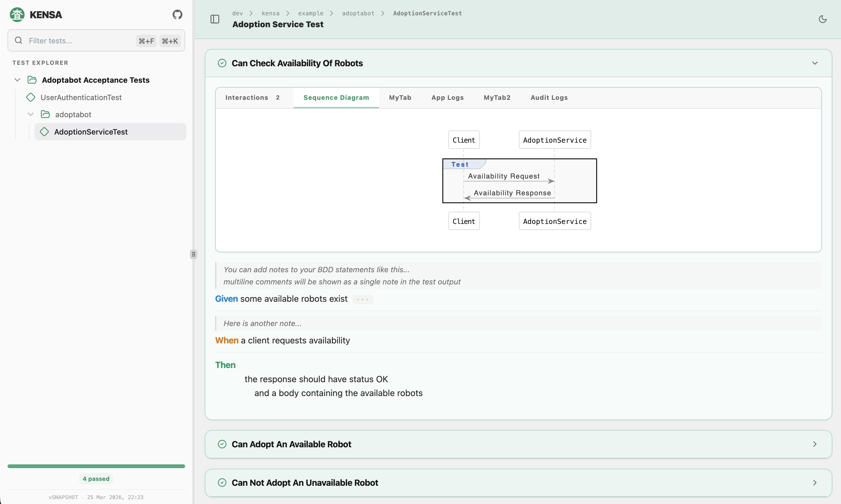
Task: Open the GitHub repository link icon
Action: coord(177,14)
